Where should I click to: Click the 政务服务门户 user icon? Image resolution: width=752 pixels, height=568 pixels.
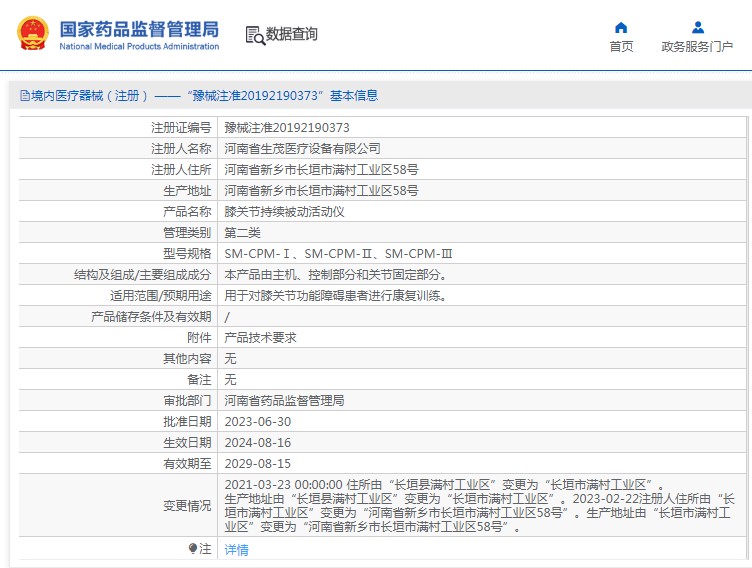(698, 27)
